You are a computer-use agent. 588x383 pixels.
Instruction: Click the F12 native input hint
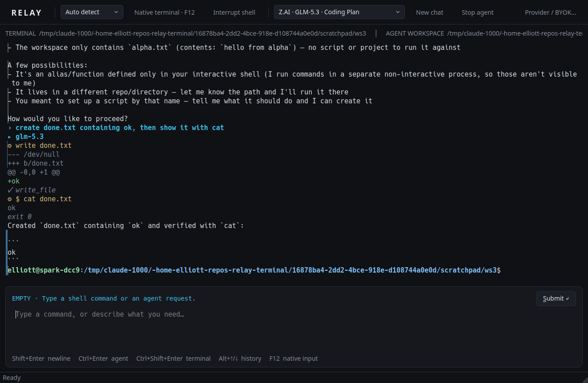pyautogui.click(x=294, y=359)
